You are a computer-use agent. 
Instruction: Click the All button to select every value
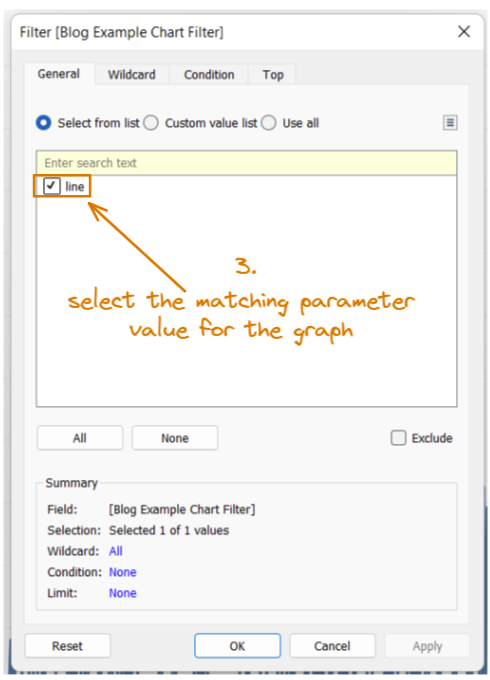tap(80, 438)
